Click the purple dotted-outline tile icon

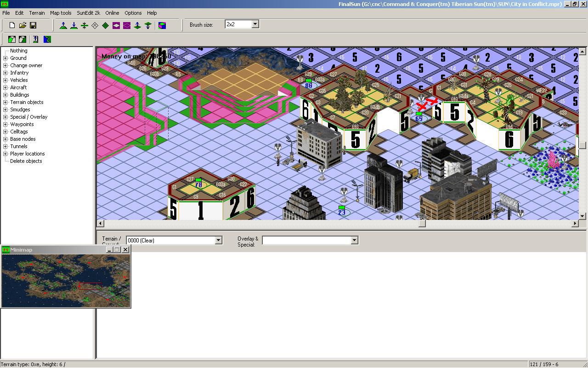127,25
